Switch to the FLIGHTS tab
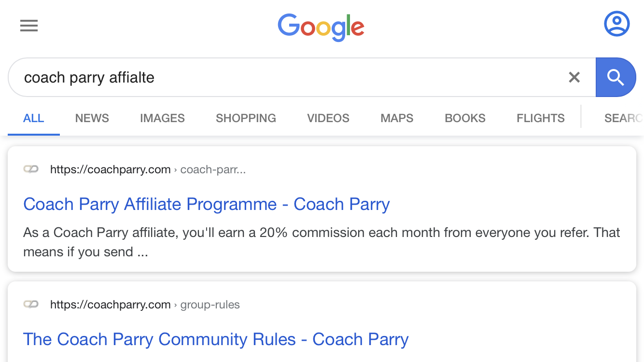Image resolution: width=644 pixels, height=362 pixels. 540,118
